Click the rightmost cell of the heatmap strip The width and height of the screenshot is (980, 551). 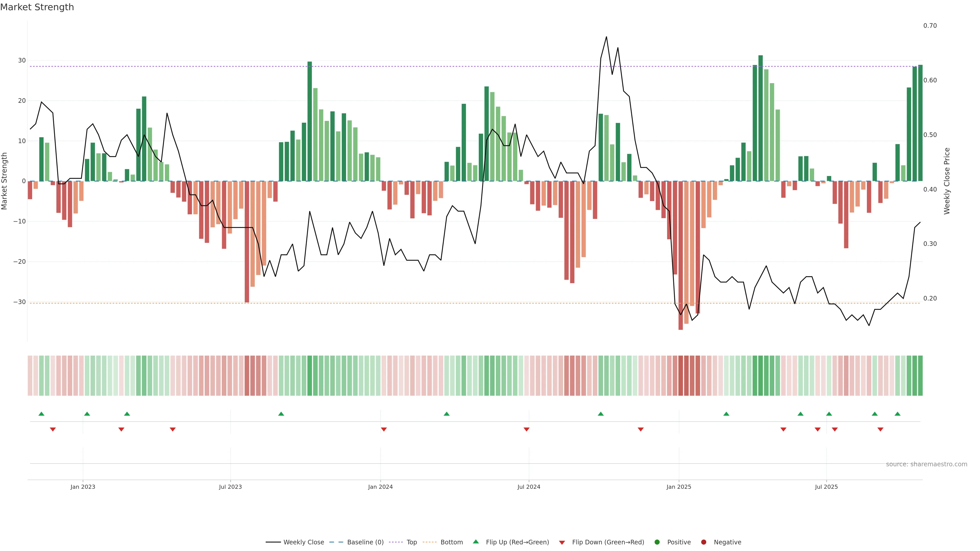(920, 375)
